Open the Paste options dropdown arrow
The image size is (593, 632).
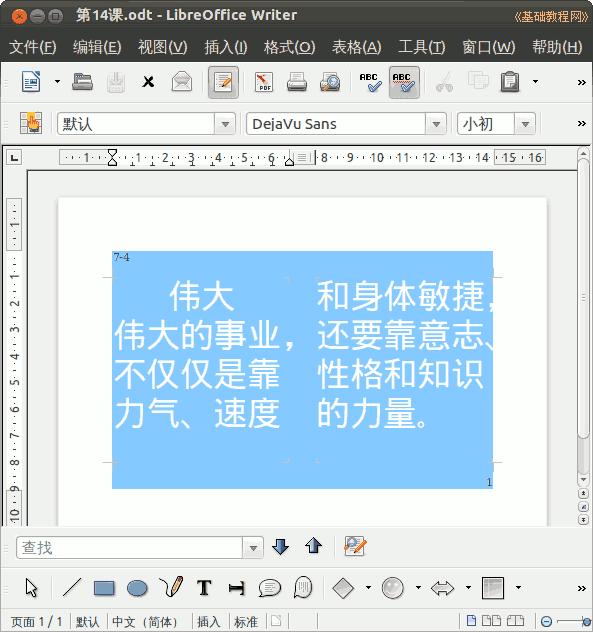tap(535, 82)
